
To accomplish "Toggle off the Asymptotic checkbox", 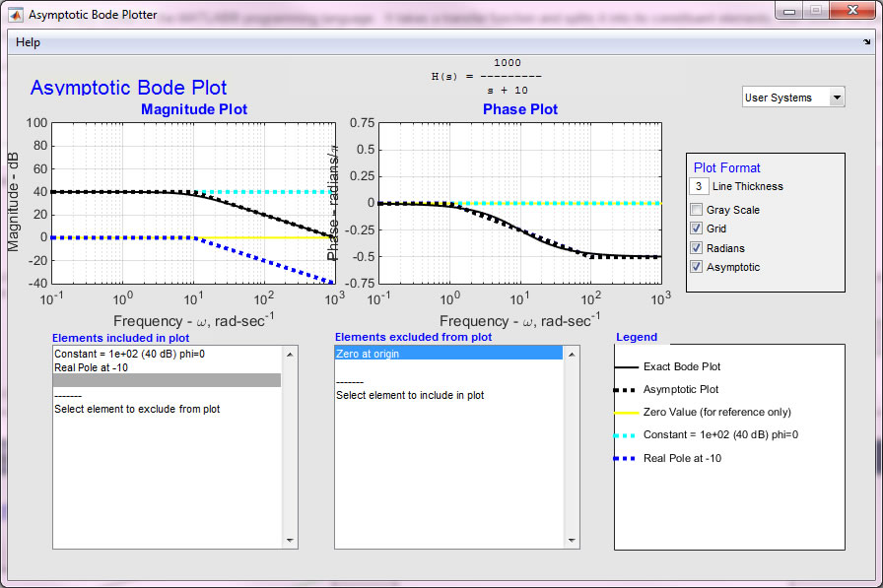I will (x=696, y=266).
